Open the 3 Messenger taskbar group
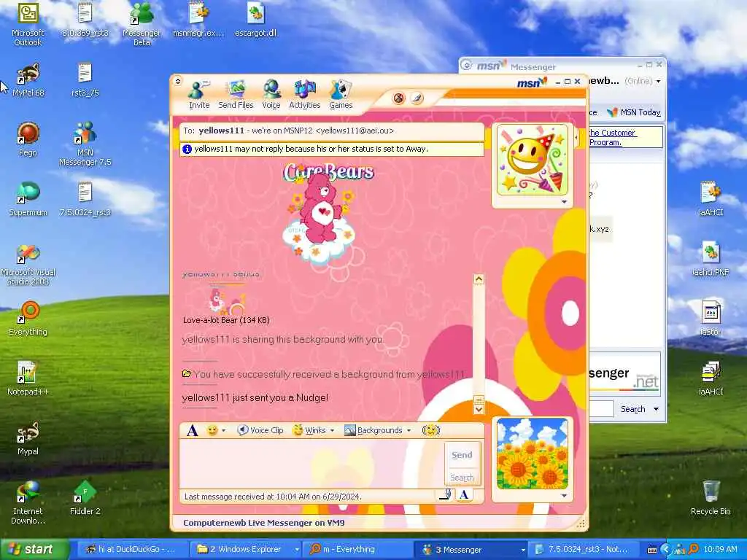747x560 pixels. pos(471,550)
